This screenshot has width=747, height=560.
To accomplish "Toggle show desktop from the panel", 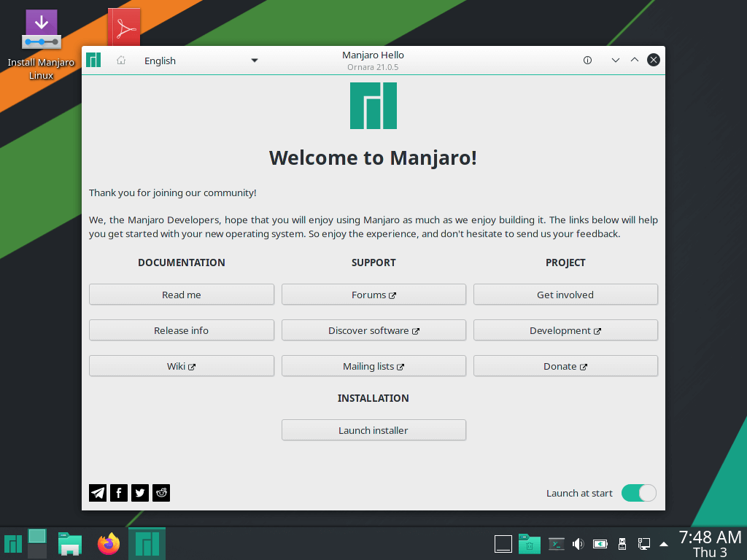I will tap(503, 544).
